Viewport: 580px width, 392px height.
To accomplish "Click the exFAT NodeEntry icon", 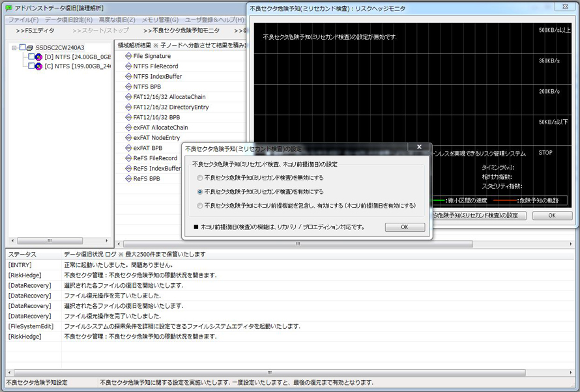I will point(128,138).
